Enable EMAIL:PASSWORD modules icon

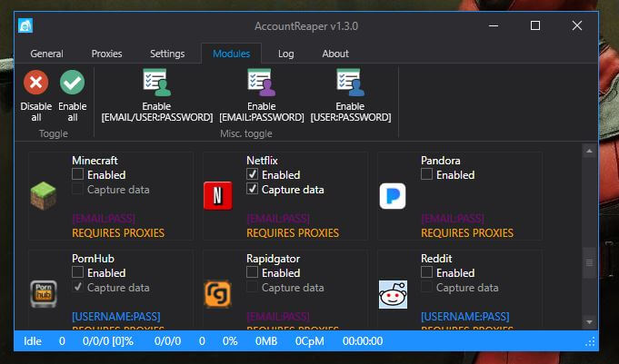(262, 83)
